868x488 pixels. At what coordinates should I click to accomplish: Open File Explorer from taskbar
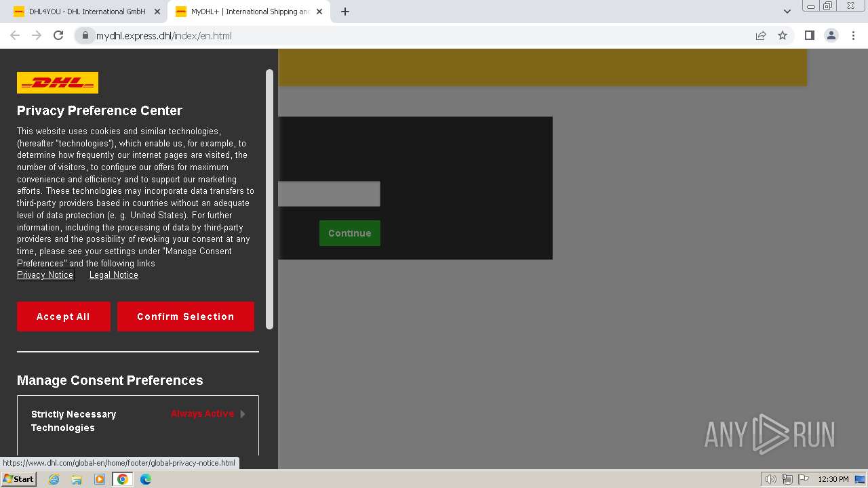point(77,479)
